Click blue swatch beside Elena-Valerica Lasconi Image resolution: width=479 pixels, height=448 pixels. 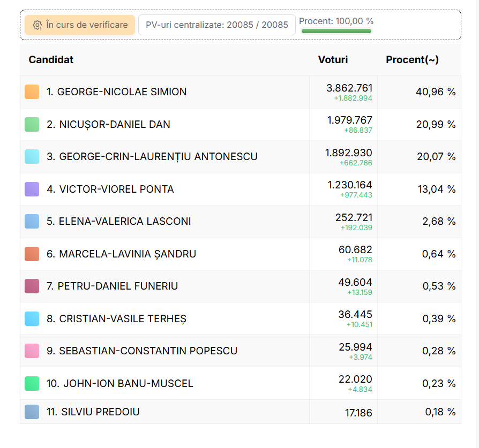32,222
